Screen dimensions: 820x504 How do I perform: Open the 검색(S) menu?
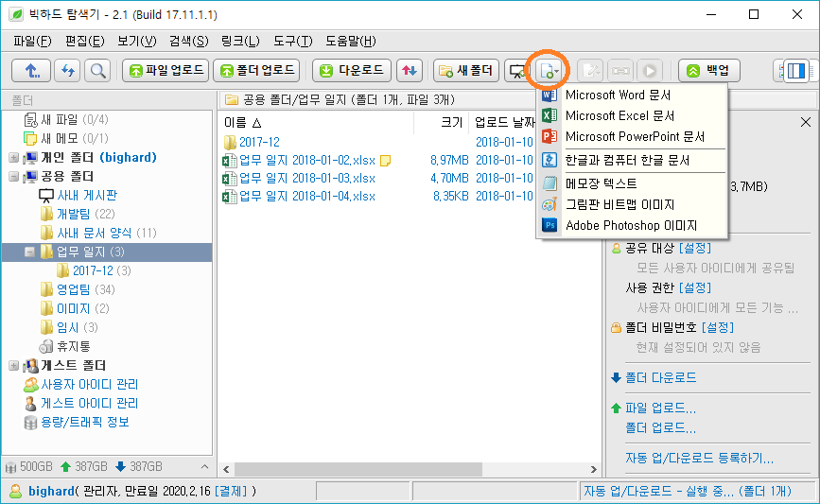coord(189,41)
